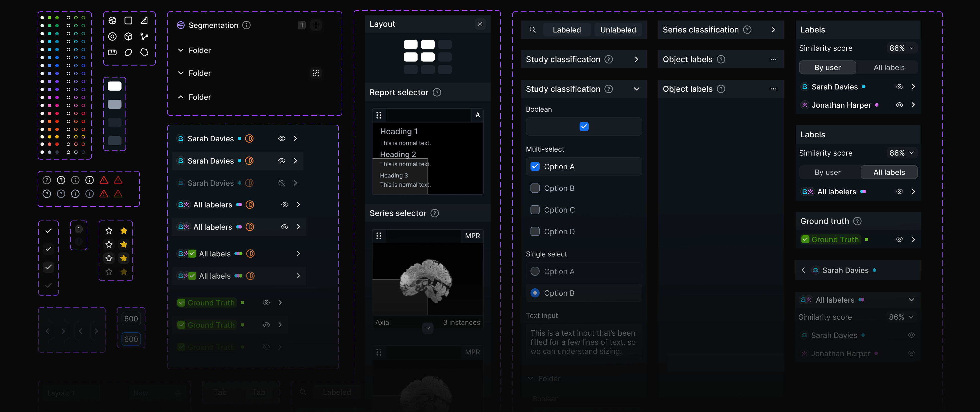The image size is (980, 412).
Task: Click the highlighted By user tab
Action: point(827,68)
